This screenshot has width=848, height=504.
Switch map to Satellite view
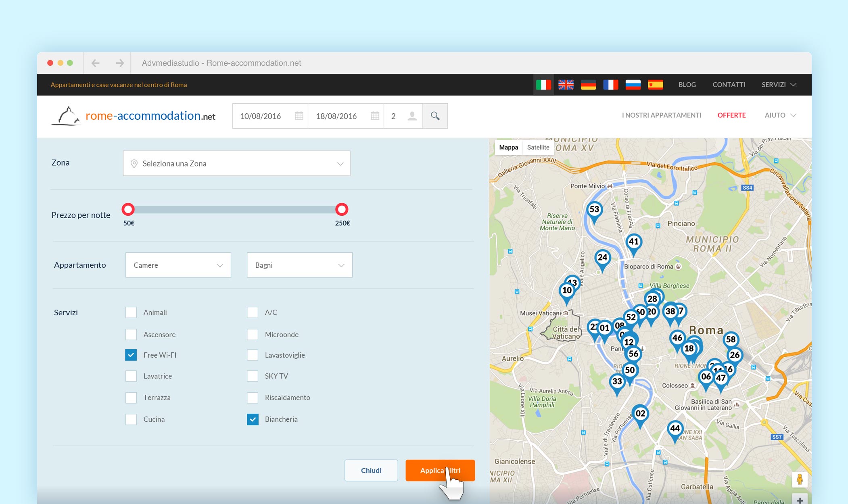coord(538,147)
